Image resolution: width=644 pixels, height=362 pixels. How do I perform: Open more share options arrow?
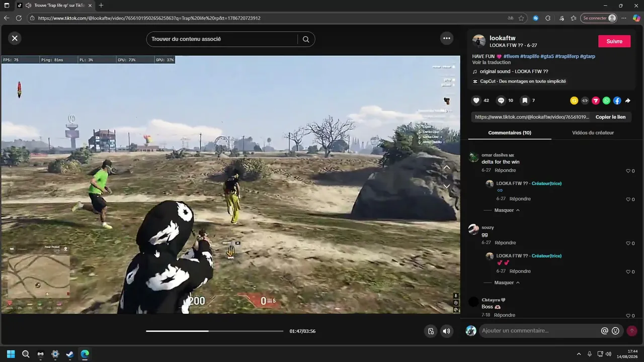point(628,101)
